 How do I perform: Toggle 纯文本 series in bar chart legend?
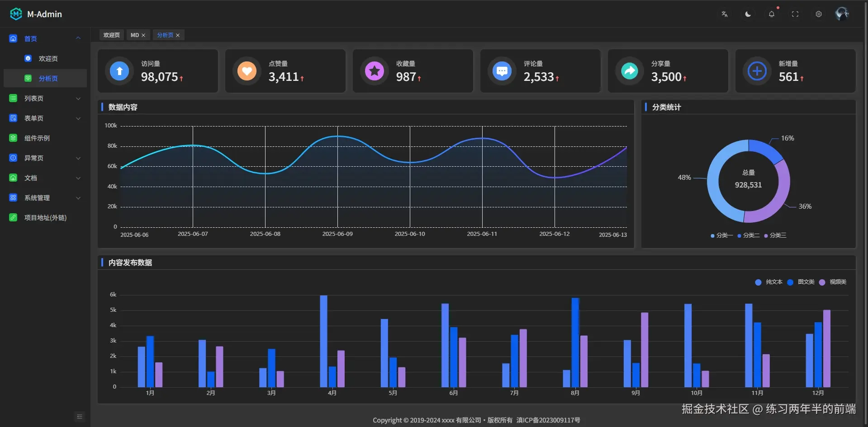pyautogui.click(x=768, y=282)
